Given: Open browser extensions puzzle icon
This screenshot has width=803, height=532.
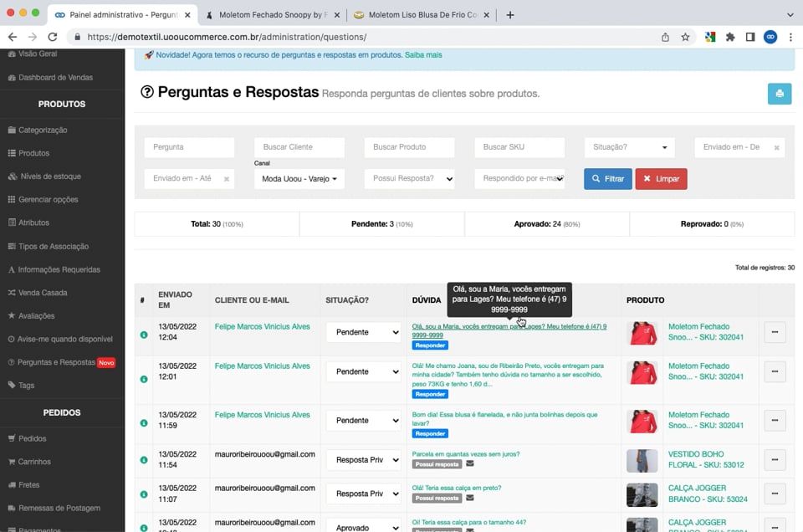Looking at the screenshot, I should click(x=730, y=37).
